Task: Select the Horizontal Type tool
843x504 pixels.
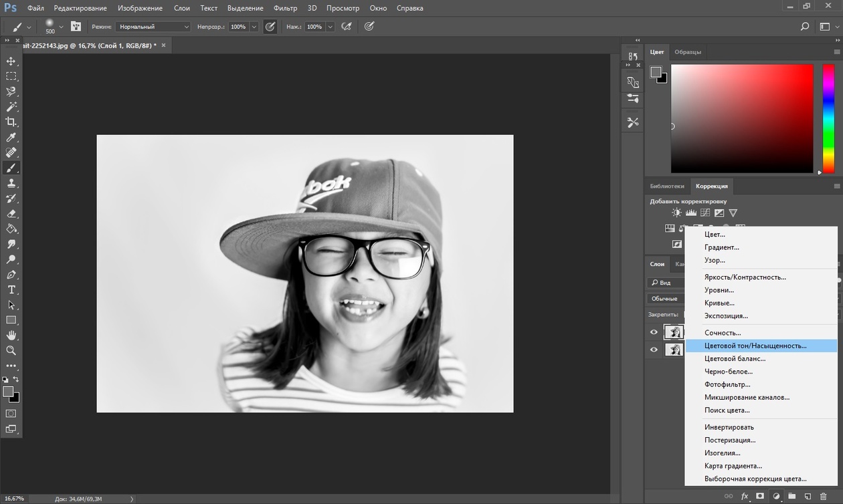Action: (x=11, y=289)
